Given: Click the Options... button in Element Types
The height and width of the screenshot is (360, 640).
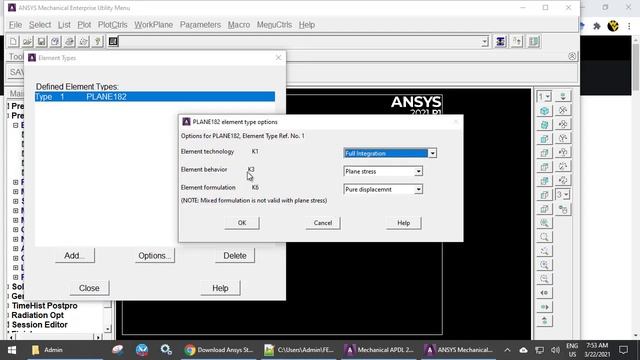Looking at the screenshot, I should 155,256.
